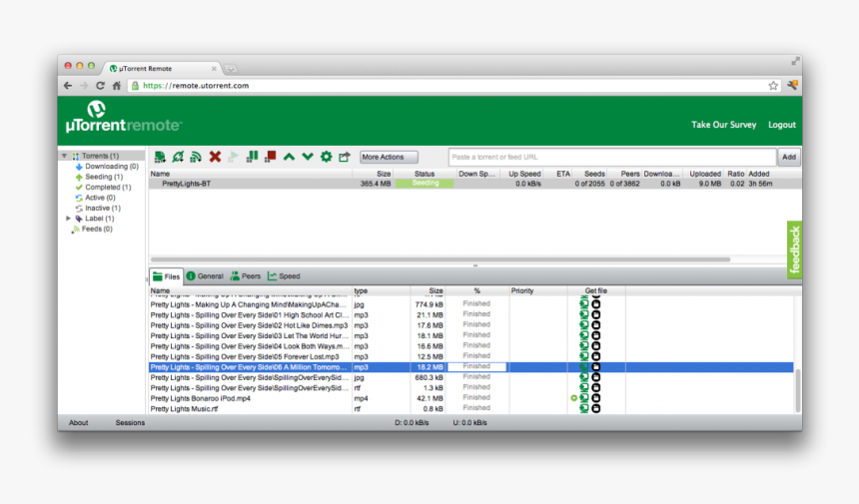Move torrent up the queue
The image size is (859, 504).
point(289,157)
